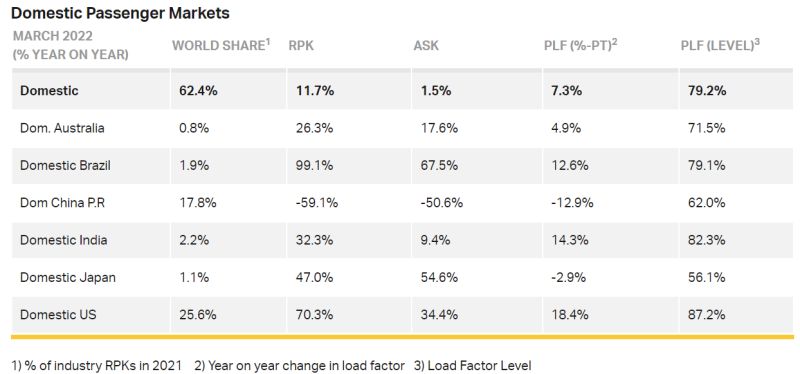
Task: Click the Dom China P.R row label
Action: [63, 203]
